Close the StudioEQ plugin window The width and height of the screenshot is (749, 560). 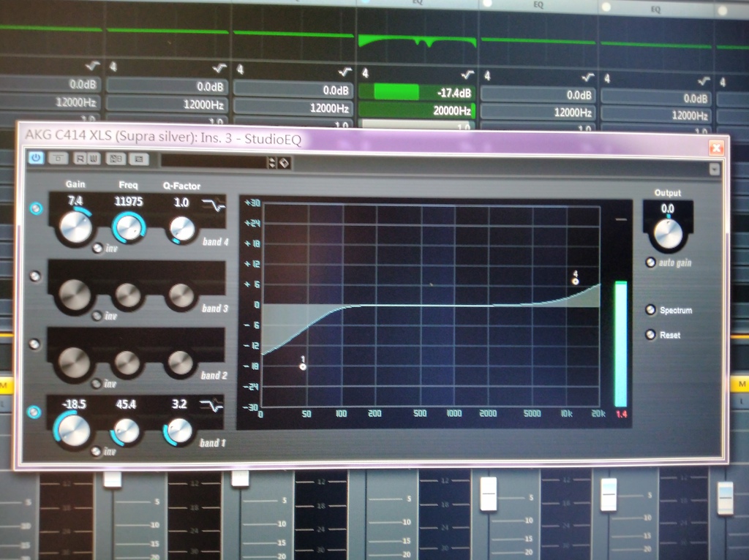[x=716, y=148]
